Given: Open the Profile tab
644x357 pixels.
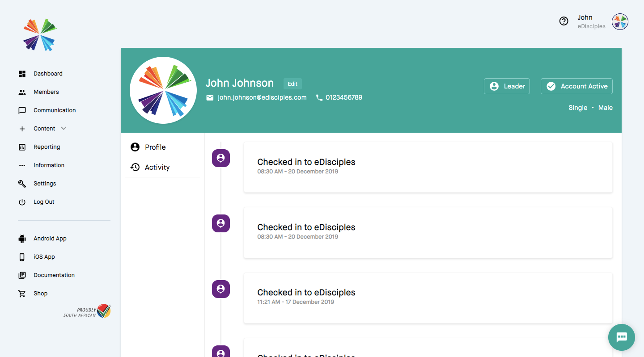Looking at the screenshot, I should (x=156, y=147).
